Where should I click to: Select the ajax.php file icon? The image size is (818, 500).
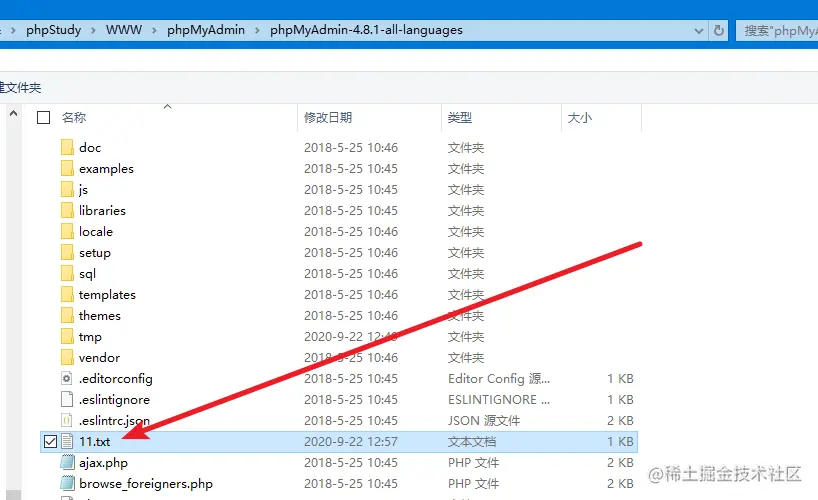pyautogui.click(x=67, y=462)
